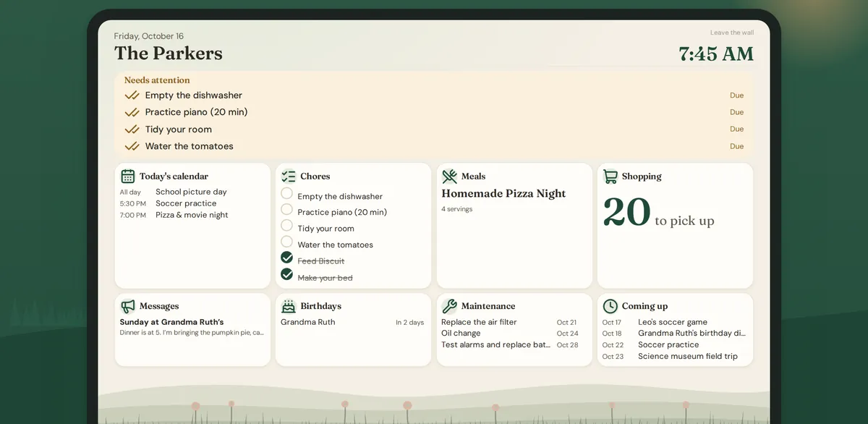Click the Friday, October 16 date
The height and width of the screenshot is (424, 868).
click(x=149, y=36)
